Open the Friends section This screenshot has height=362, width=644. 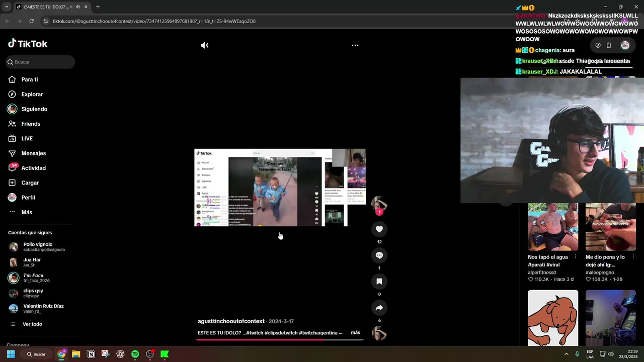30,124
